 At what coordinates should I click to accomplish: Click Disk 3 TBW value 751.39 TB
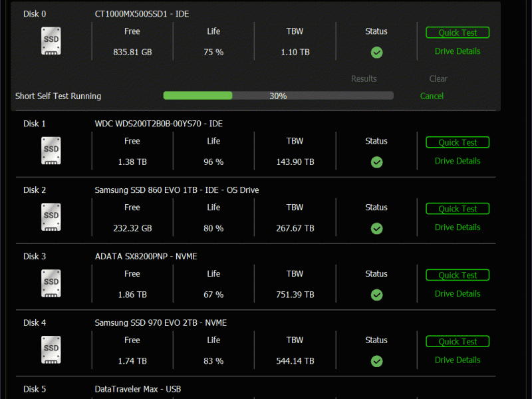pyautogui.click(x=295, y=295)
